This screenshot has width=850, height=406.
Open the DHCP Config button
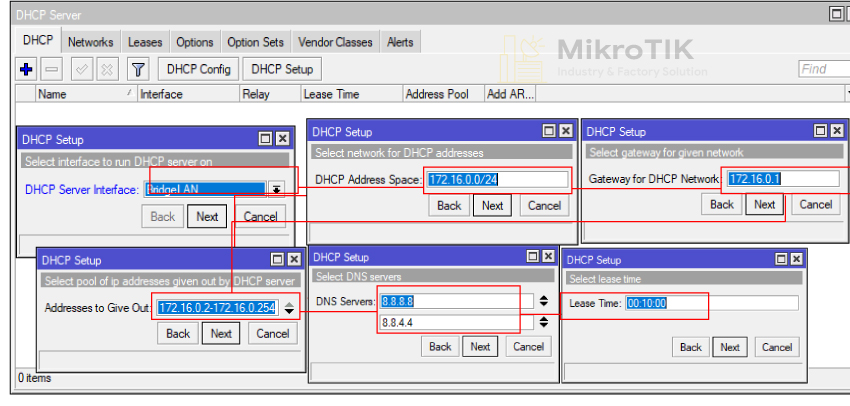(x=198, y=69)
